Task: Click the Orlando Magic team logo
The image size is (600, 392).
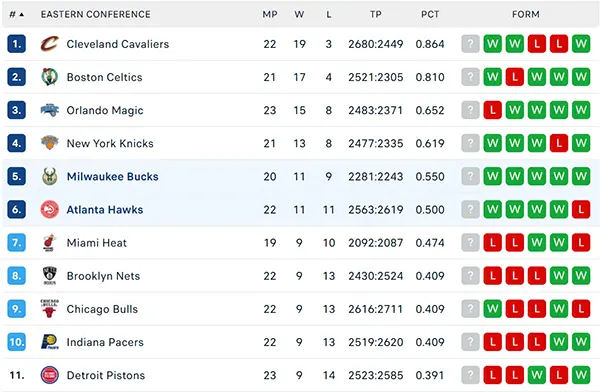Action: tap(50, 110)
